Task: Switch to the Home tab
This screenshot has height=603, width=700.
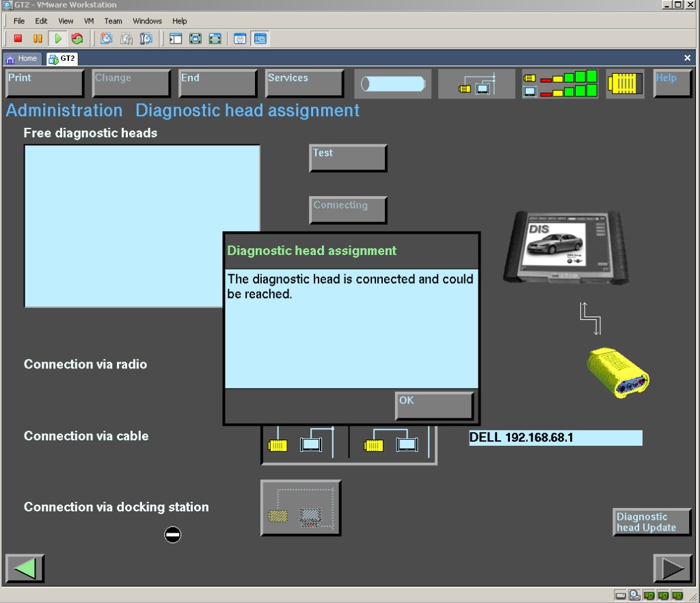Action: 23,59
